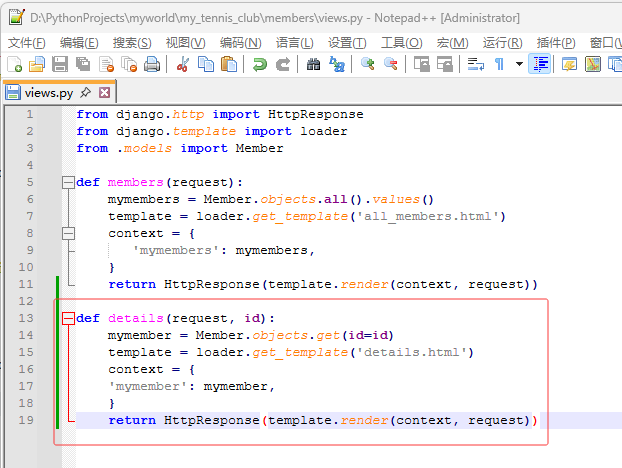
Task: Open the 视图(V) menu
Action: click(185, 42)
